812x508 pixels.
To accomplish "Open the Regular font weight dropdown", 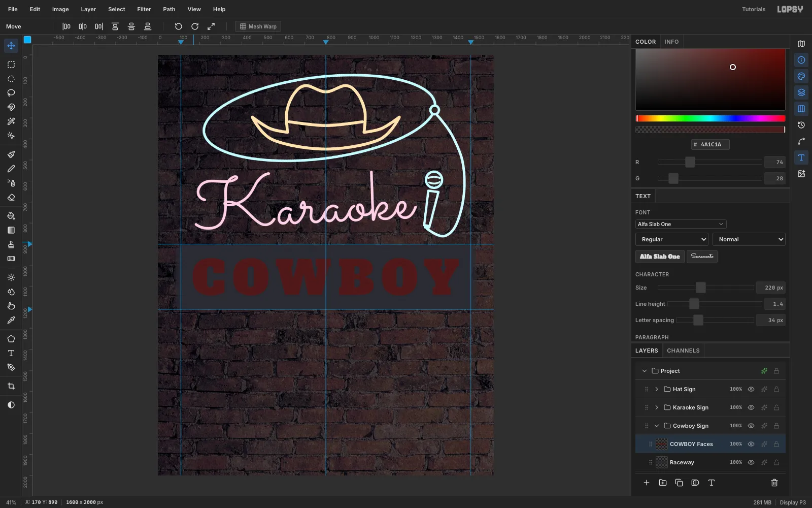I will coord(672,239).
